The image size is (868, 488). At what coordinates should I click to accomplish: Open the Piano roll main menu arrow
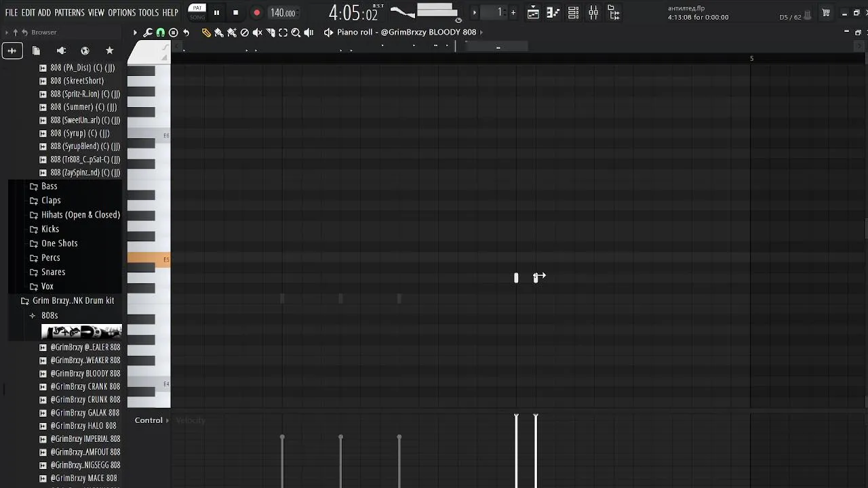[135, 33]
